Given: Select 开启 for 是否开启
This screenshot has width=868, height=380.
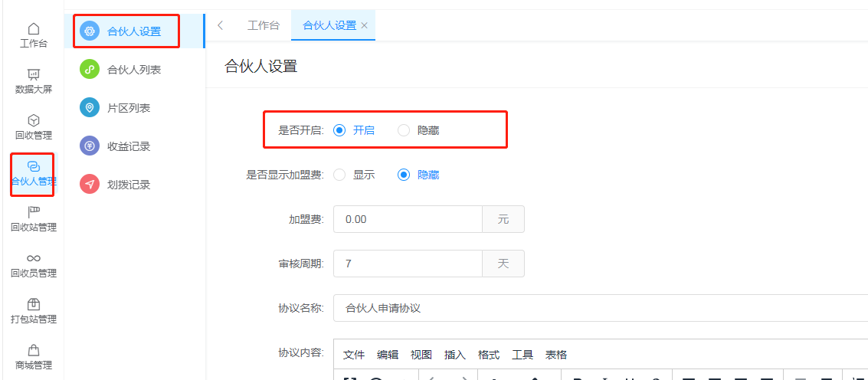Looking at the screenshot, I should click(x=340, y=130).
